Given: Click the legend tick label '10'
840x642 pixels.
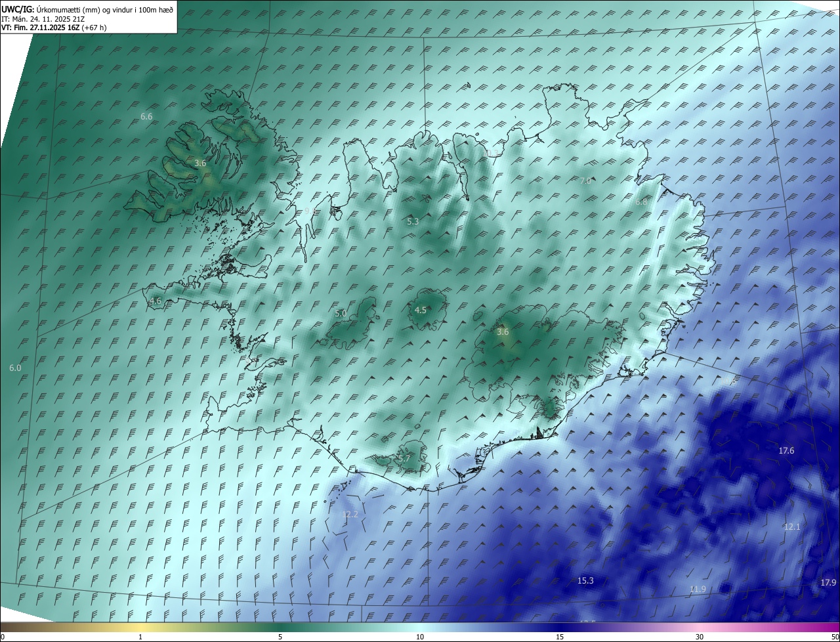Looking at the screenshot, I should point(420,637).
